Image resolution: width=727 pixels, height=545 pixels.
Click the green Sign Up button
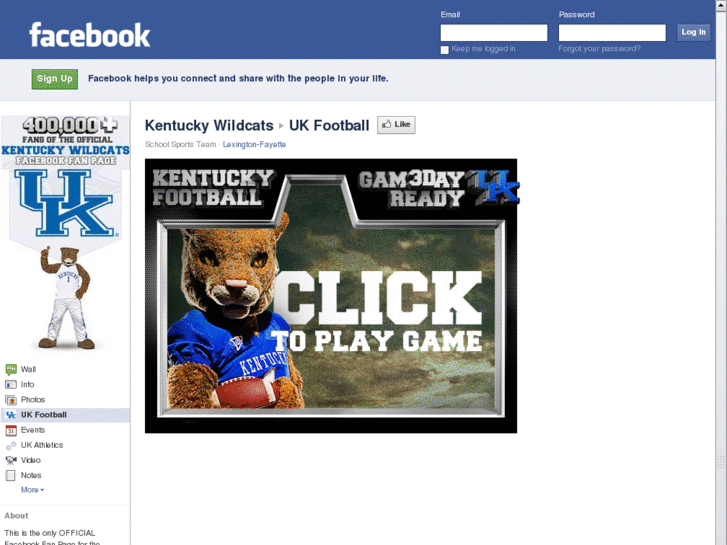[55, 79]
